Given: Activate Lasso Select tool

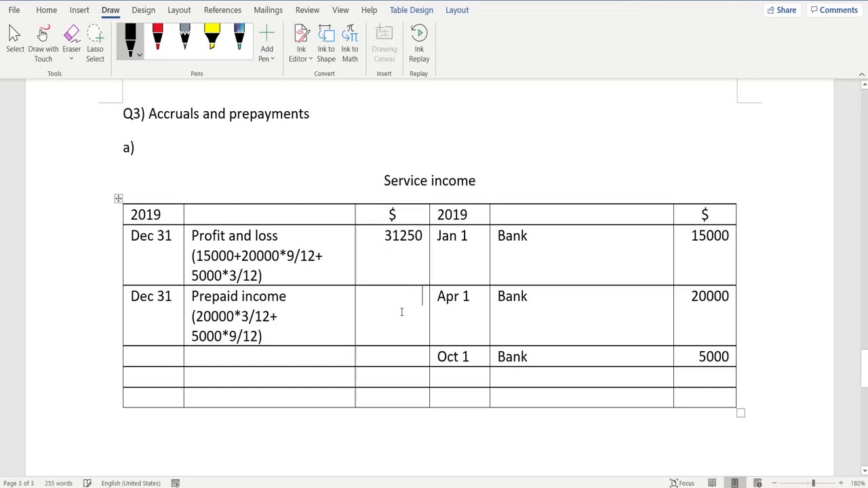Looking at the screenshot, I should pos(95,43).
